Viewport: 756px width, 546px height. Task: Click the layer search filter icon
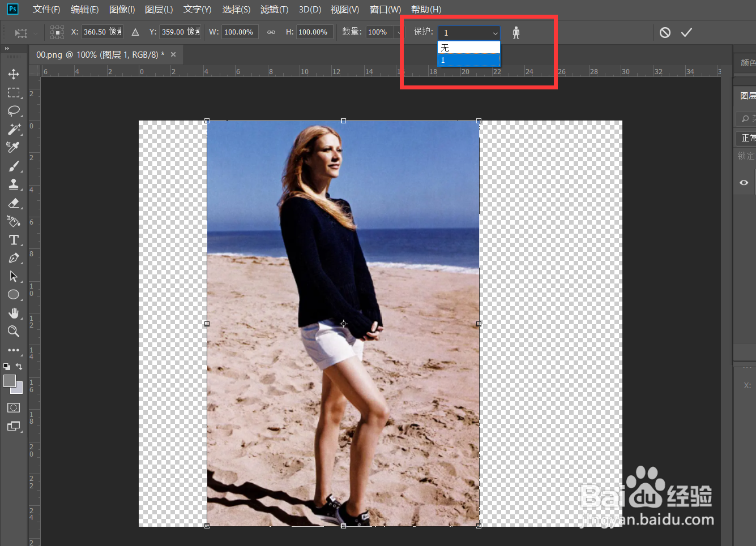tap(745, 119)
